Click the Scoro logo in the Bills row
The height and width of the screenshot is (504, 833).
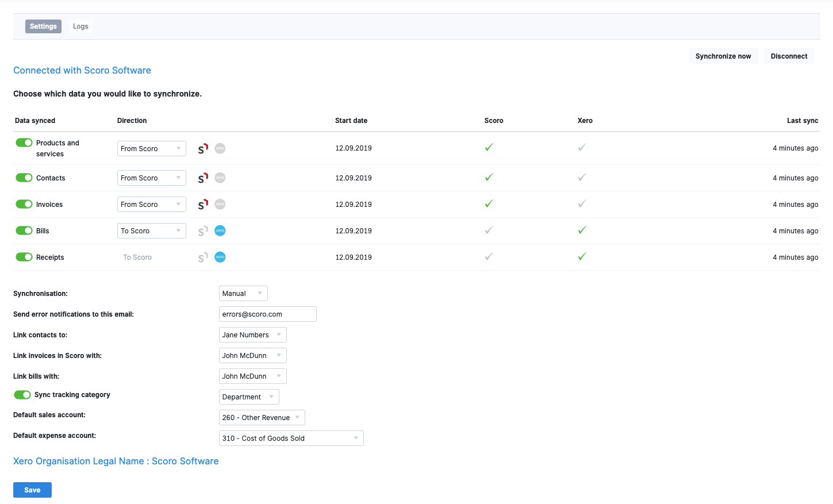(203, 231)
